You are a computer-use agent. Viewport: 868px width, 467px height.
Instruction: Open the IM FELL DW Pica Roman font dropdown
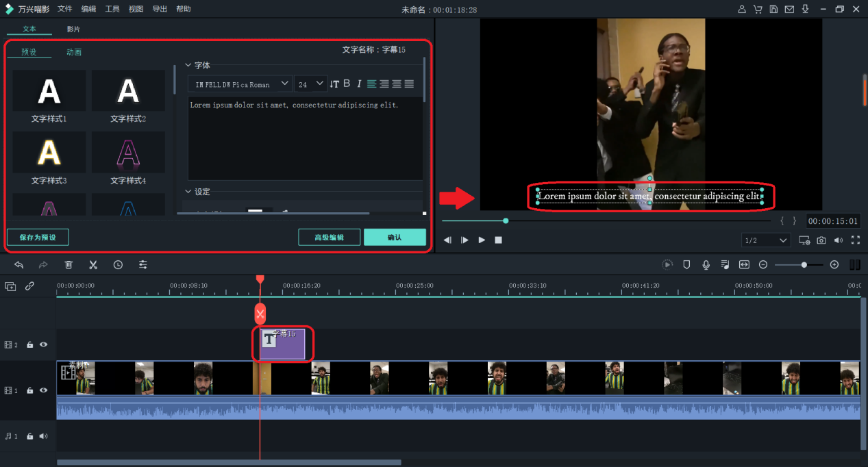point(240,84)
